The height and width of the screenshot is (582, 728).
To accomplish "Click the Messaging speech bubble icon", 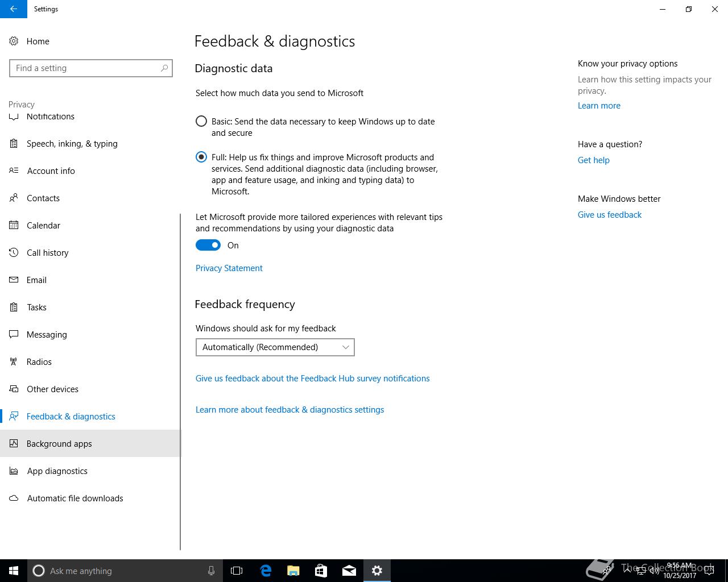I will [x=14, y=335].
